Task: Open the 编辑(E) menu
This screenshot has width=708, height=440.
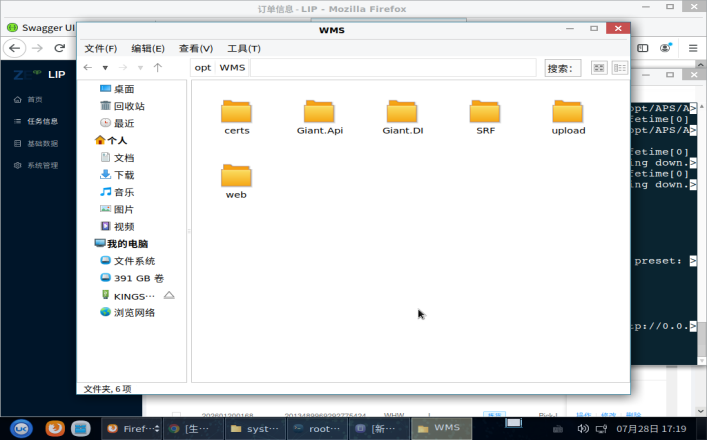Action: click(x=148, y=48)
